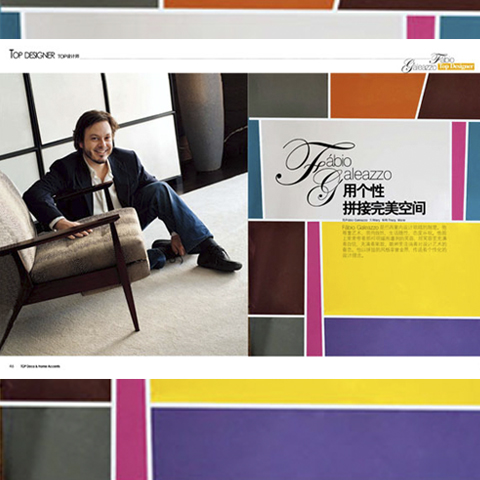Screen dimensions: 480x480
Task: Open the photo of the man beside the armchair
Action: [x=124, y=214]
